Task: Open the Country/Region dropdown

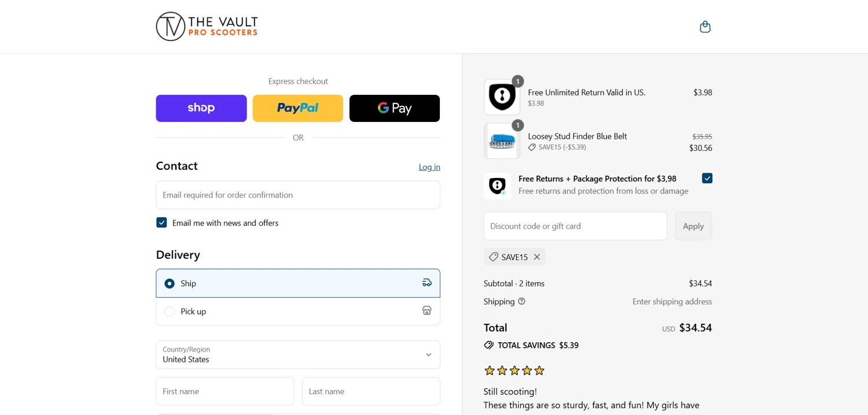Action: 298,354
